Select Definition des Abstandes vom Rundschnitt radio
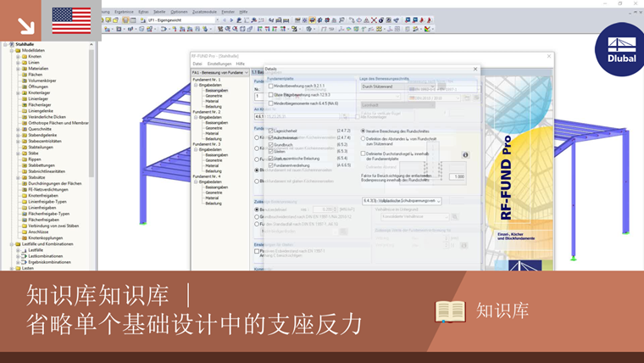This screenshot has width=644, height=363. tap(363, 139)
